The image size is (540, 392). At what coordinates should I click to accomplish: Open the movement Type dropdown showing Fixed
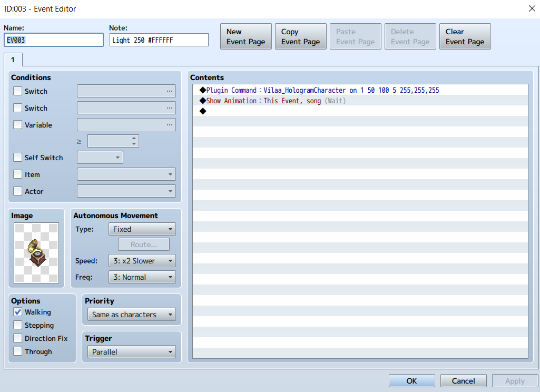coord(142,229)
